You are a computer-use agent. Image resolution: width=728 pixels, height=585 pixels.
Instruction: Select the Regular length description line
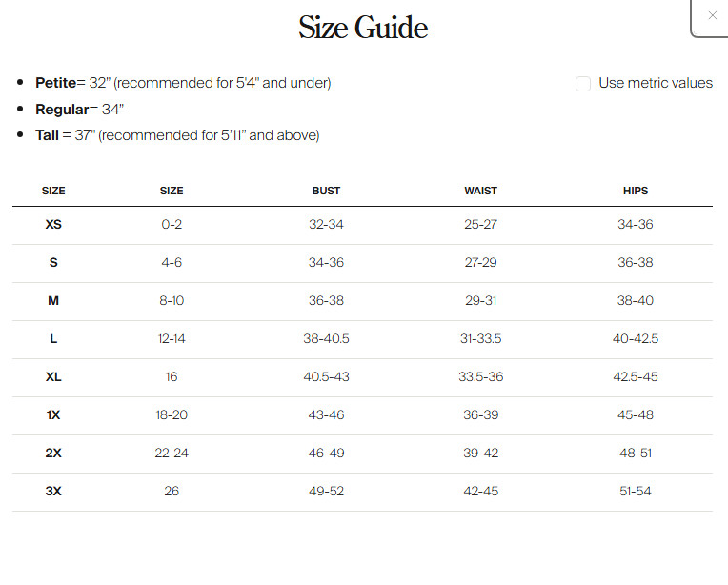point(80,110)
